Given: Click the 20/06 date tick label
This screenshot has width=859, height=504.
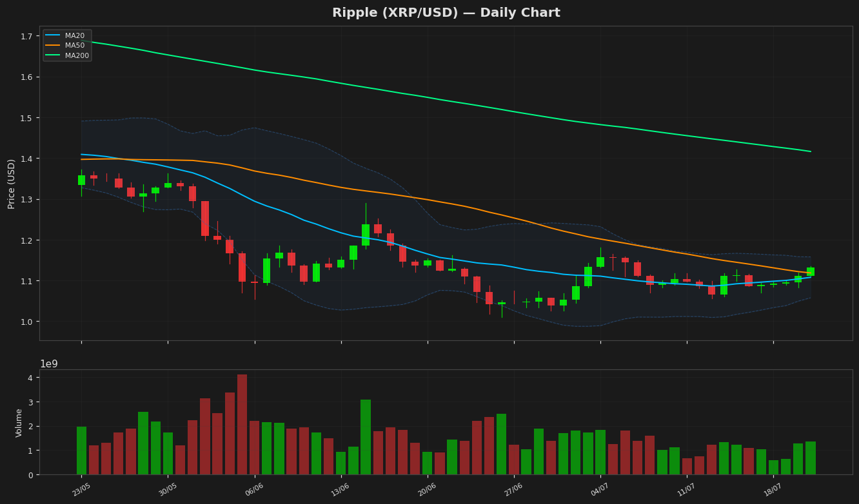Looking at the screenshot, I should 427,490.
